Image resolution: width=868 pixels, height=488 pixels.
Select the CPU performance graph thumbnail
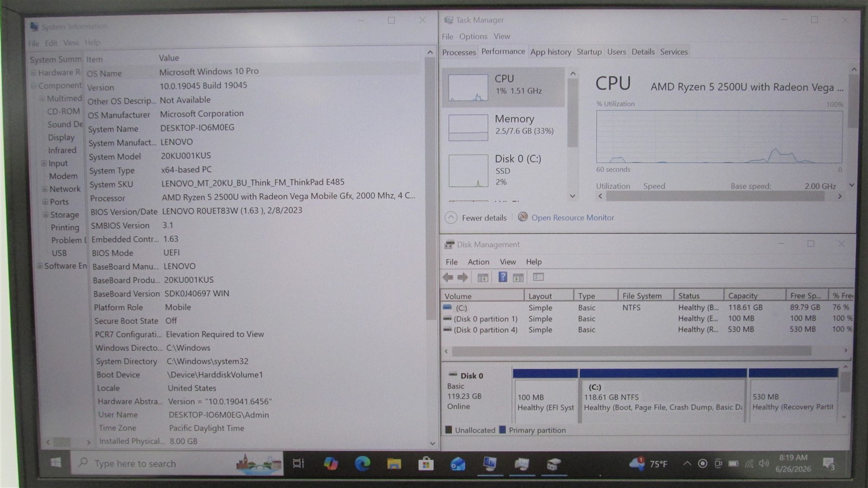tap(468, 88)
